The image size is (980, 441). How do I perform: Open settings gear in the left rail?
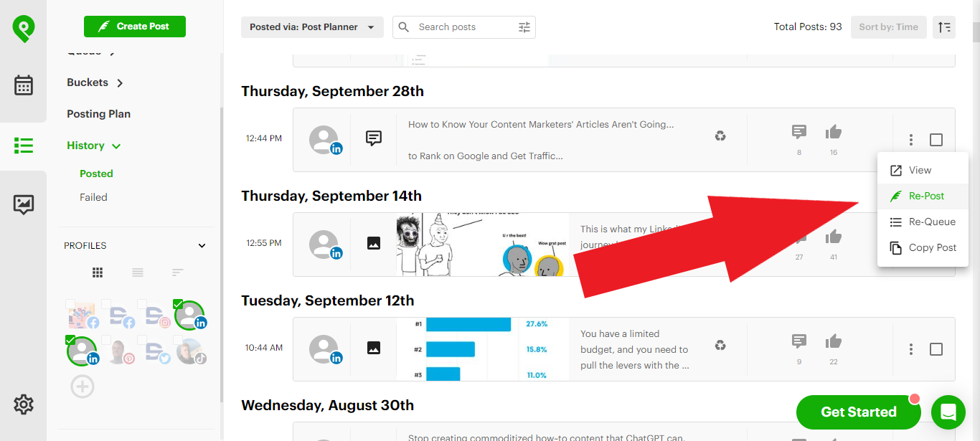point(24,404)
